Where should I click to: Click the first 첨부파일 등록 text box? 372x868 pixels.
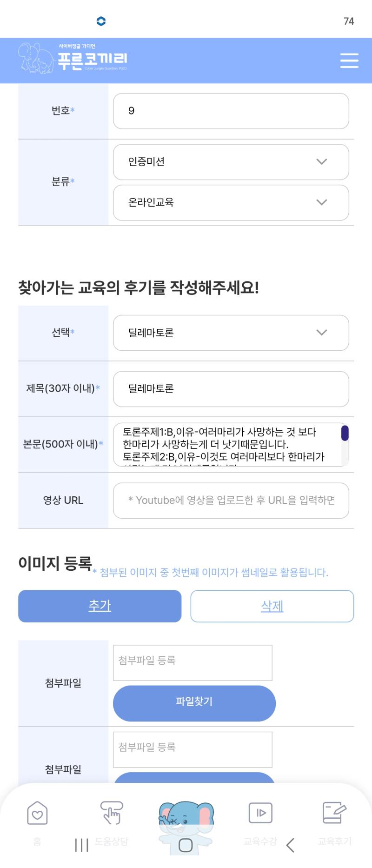pos(193,663)
